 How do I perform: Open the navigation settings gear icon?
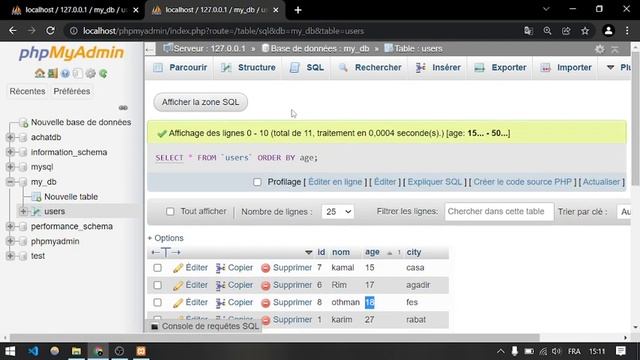(91, 73)
